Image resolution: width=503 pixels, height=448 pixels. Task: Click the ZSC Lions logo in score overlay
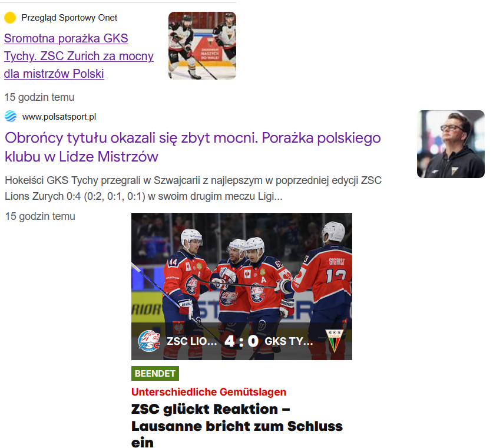[149, 341]
